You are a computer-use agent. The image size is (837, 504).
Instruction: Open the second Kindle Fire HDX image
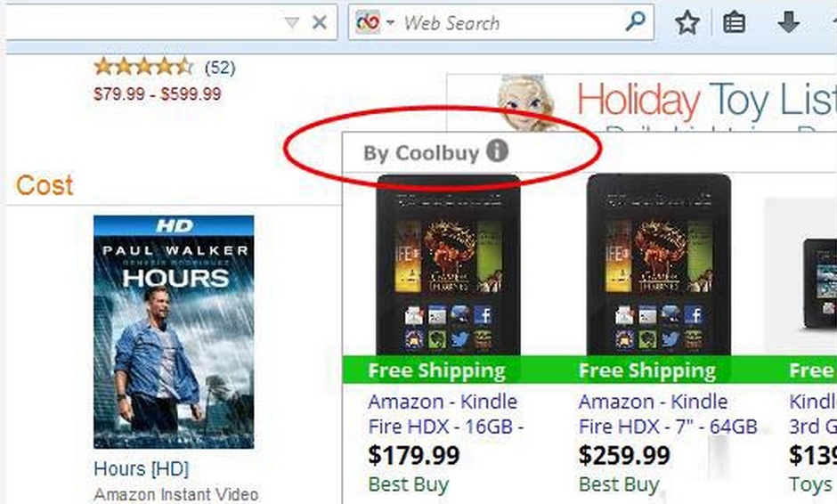(658, 265)
